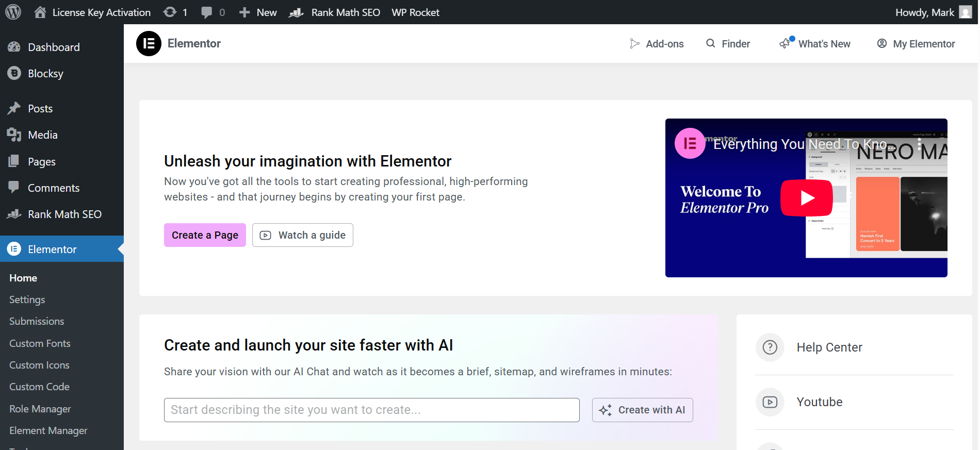Open Elementor Settings submenu item
Image resolution: width=980 pixels, height=450 pixels.
point(27,299)
